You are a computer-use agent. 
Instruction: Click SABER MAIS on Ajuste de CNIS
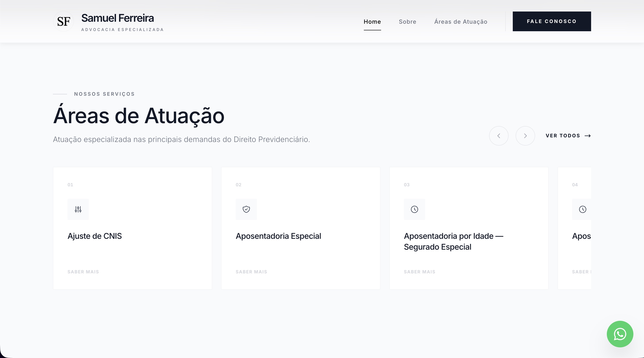pyautogui.click(x=83, y=272)
